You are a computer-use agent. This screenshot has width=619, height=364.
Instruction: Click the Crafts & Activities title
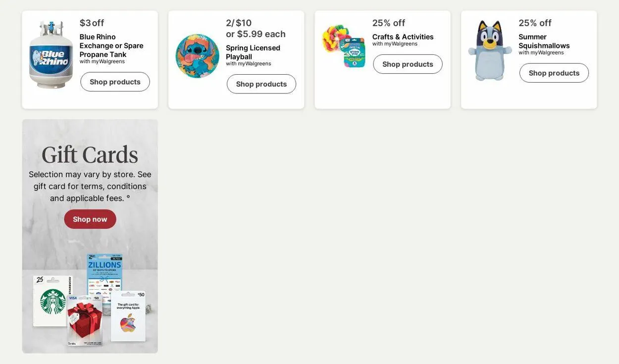point(403,37)
